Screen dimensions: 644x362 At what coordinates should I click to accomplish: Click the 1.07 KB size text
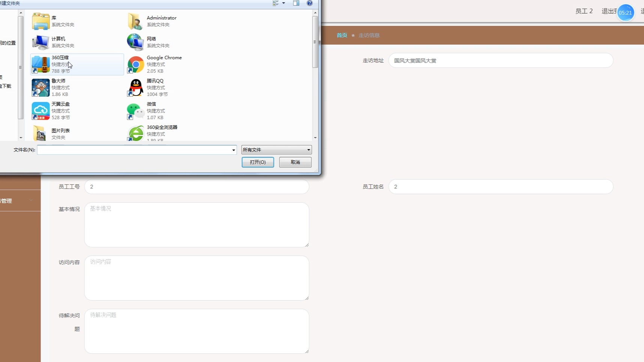tap(155, 118)
